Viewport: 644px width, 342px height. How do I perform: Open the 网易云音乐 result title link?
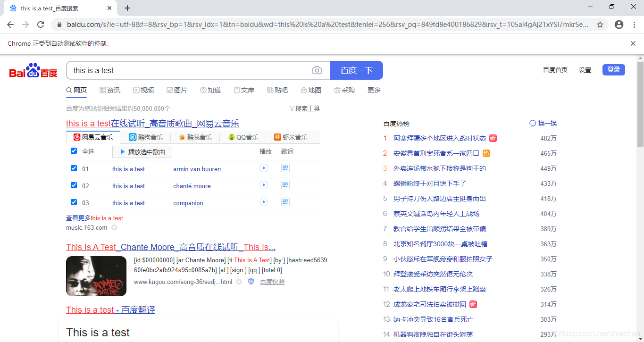pyautogui.click(x=152, y=124)
